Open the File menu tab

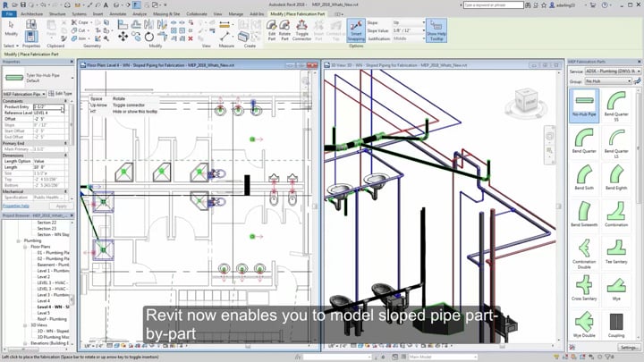9,14
